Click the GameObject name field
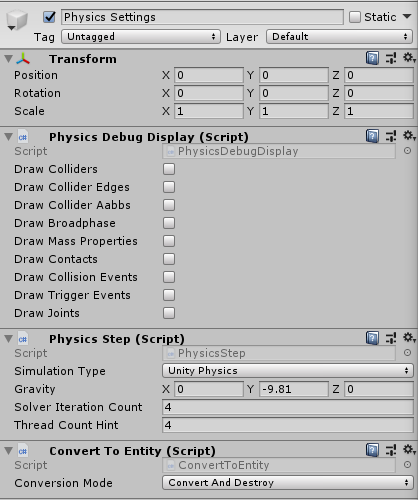The width and height of the screenshot is (418, 500). [202, 17]
